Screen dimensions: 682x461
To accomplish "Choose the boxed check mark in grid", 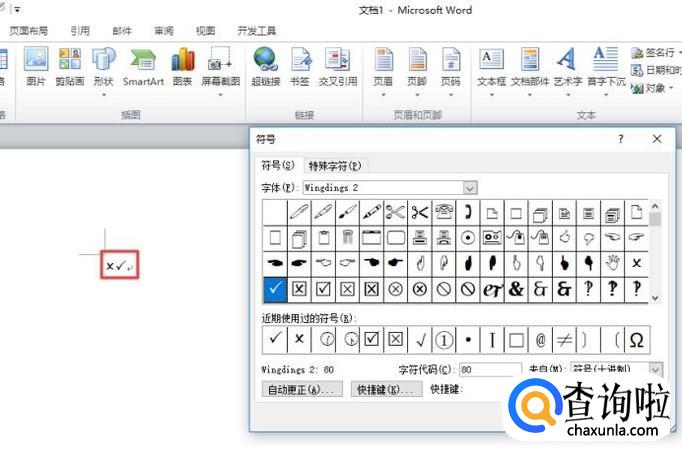I will [323, 289].
